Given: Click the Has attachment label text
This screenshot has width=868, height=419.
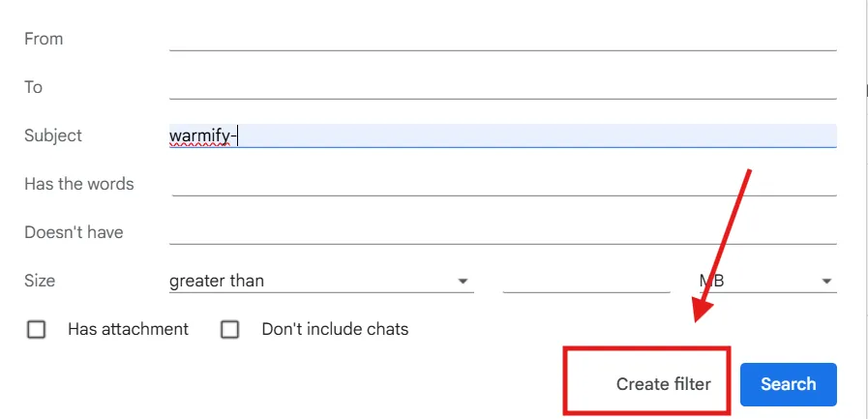Looking at the screenshot, I should (x=128, y=329).
